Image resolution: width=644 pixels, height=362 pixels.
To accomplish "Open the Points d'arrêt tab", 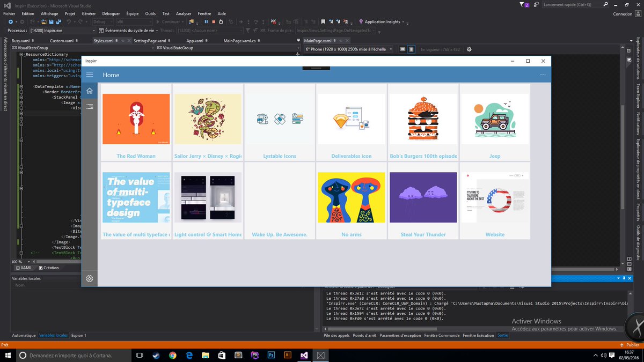I will tap(364, 335).
